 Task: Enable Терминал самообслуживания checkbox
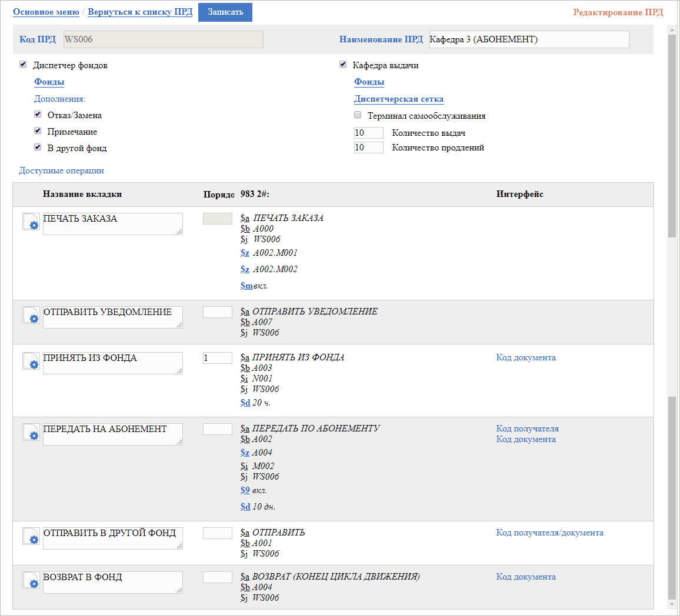pyautogui.click(x=358, y=115)
